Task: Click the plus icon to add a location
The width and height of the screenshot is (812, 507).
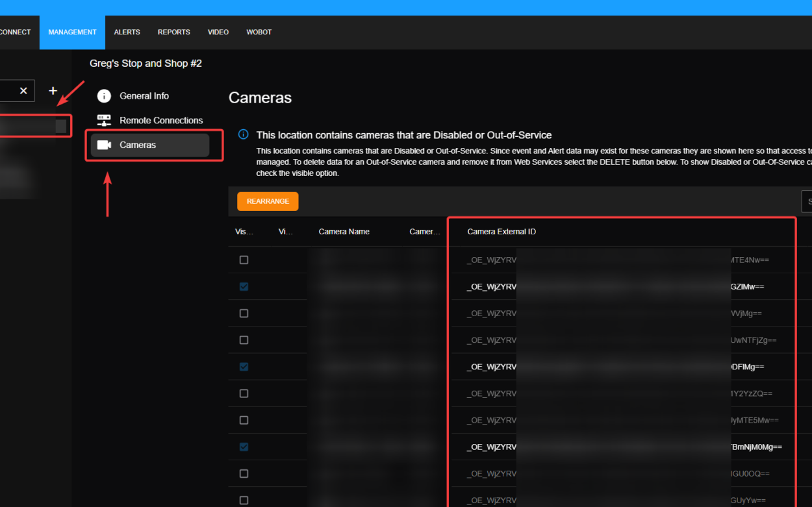Action: coord(53,91)
